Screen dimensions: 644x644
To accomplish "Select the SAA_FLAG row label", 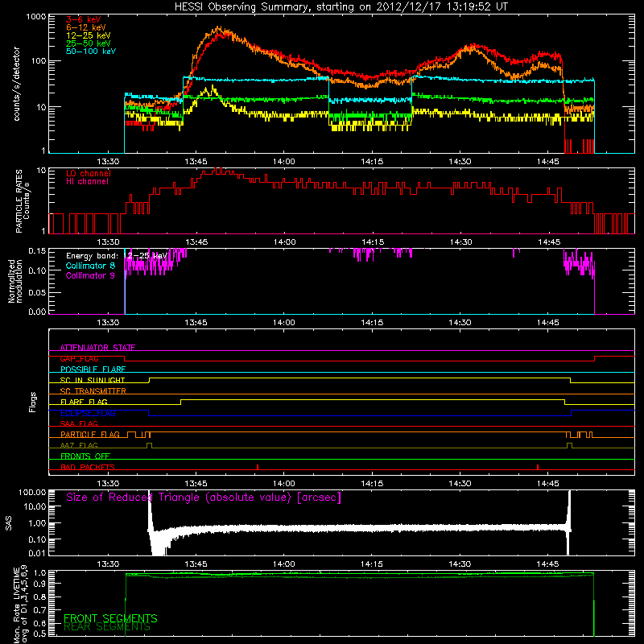I will pyautogui.click(x=79, y=423).
